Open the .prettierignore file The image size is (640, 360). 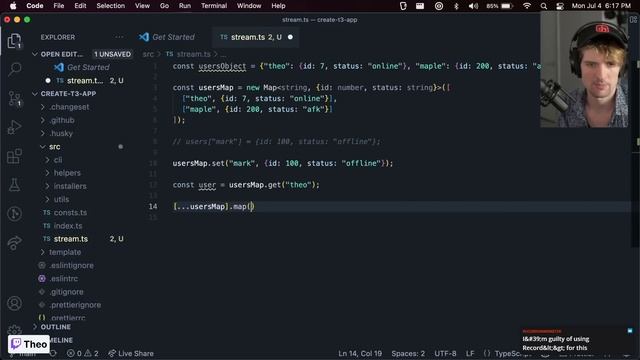click(x=75, y=305)
